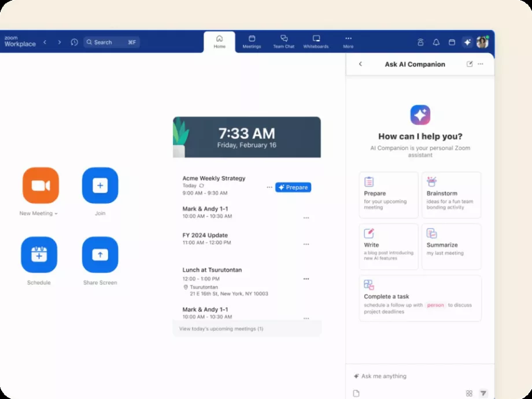Start a new AI Companion chat with compose icon
Image resolution: width=532 pixels, height=399 pixels.
point(470,64)
